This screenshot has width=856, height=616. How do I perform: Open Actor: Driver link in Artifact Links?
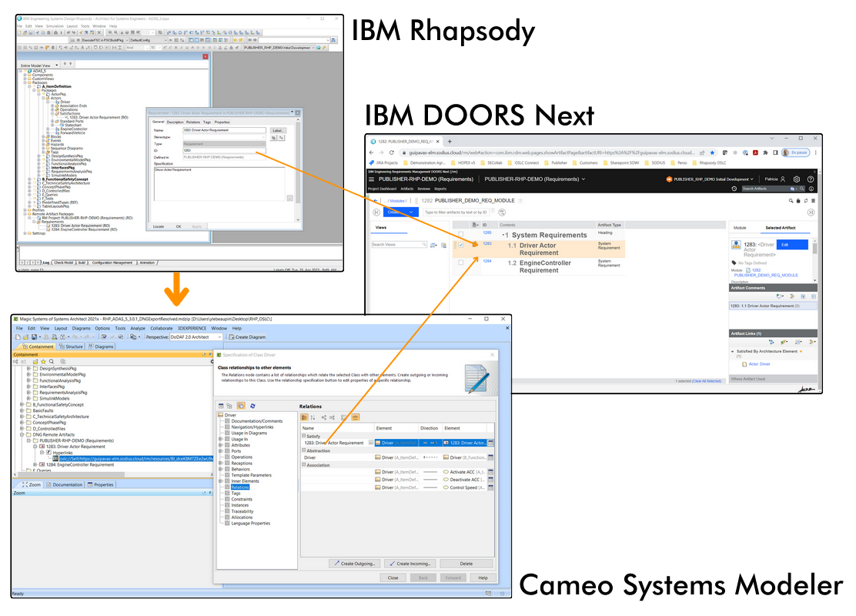[759, 363]
